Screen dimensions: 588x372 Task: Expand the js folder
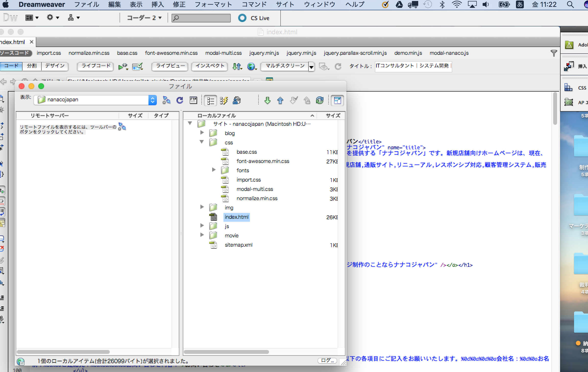click(202, 226)
